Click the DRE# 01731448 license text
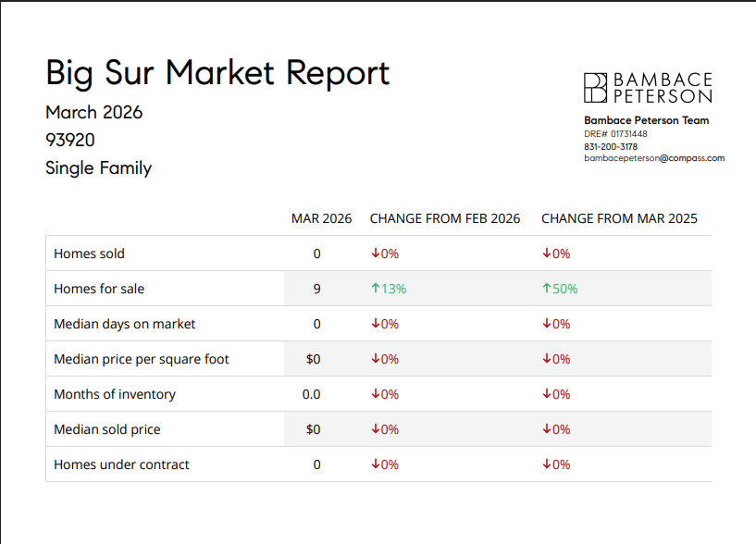The height and width of the screenshot is (544, 756). point(615,134)
